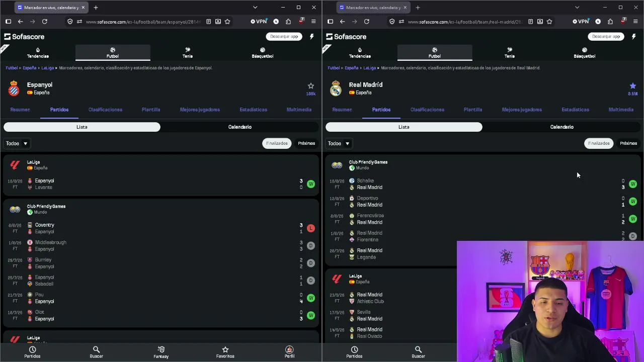Image resolution: width=644 pixels, height=362 pixels.
Task: Open the tab list chevron in the Espanyol window
Action: point(255,8)
